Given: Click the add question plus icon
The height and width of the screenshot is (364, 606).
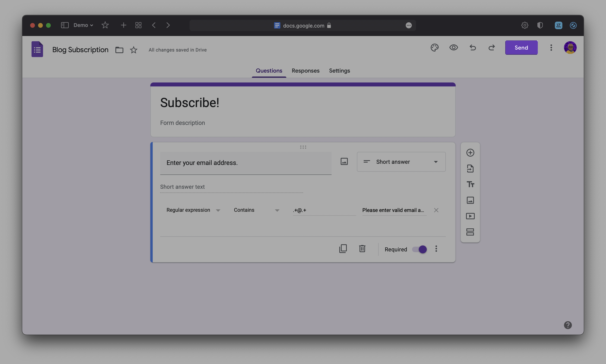Looking at the screenshot, I should [x=470, y=153].
